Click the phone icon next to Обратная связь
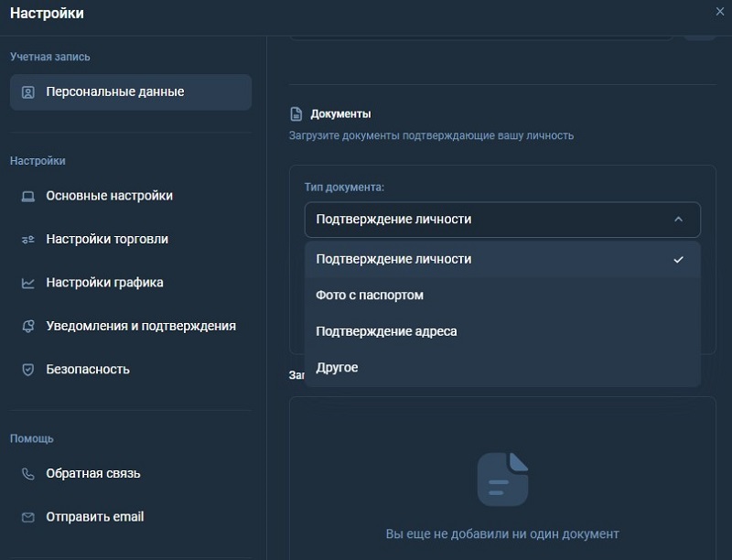The image size is (732, 560). pyautogui.click(x=27, y=474)
